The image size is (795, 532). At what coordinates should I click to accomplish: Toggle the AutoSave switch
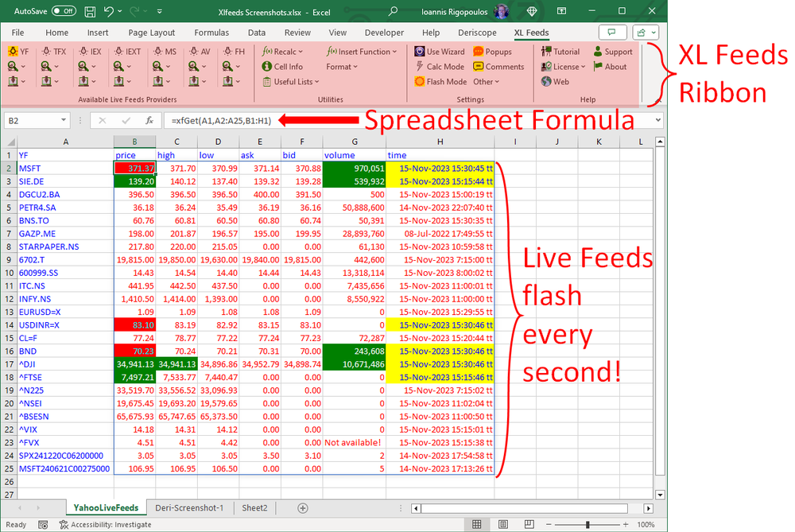click(x=64, y=10)
